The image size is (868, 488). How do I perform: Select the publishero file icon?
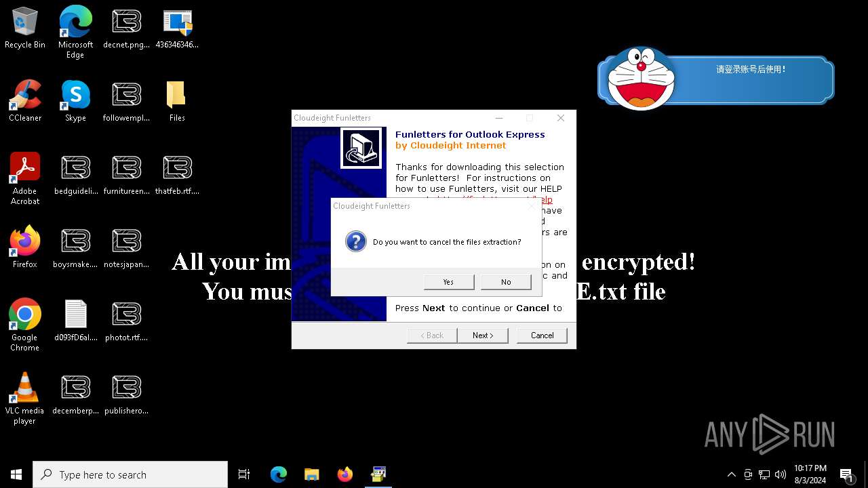(126, 394)
